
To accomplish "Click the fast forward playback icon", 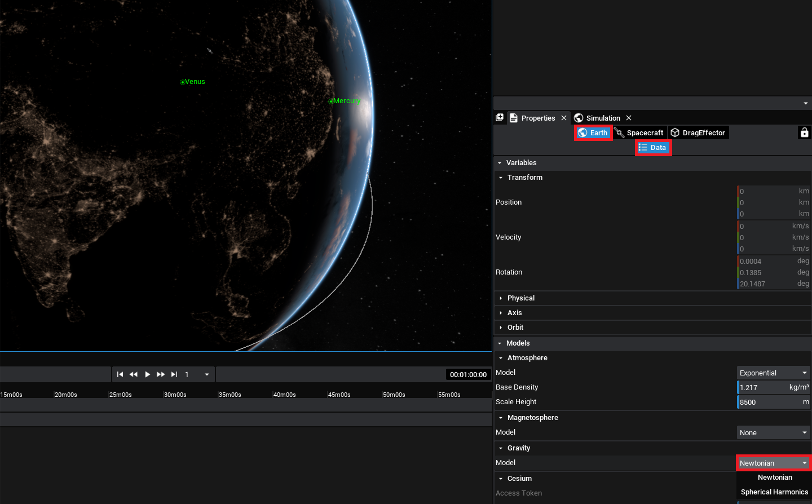I will [x=161, y=374].
